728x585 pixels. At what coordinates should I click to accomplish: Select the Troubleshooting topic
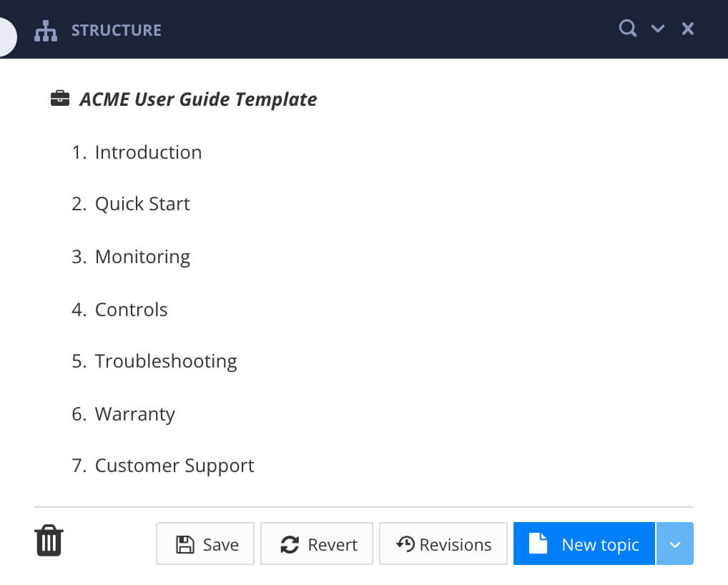[166, 361]
